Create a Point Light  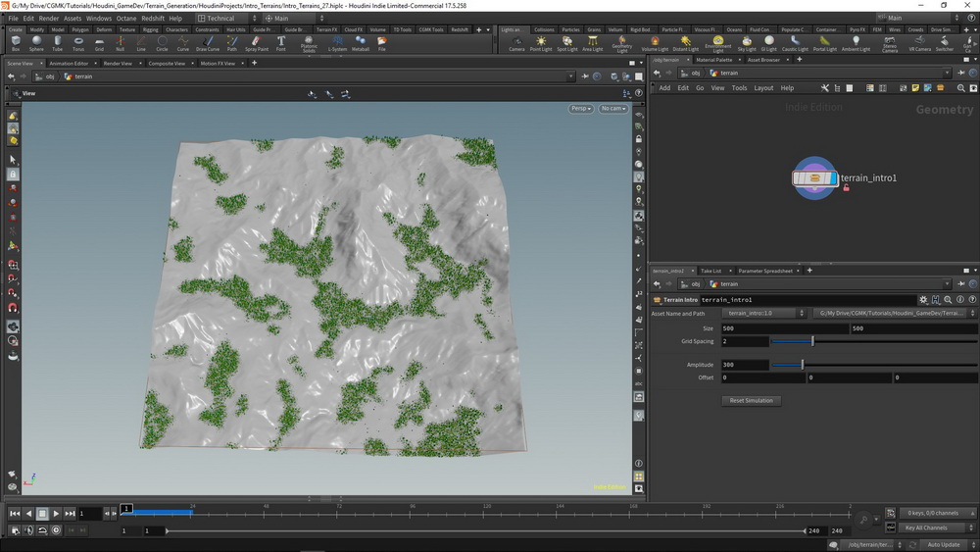(541, 43)
